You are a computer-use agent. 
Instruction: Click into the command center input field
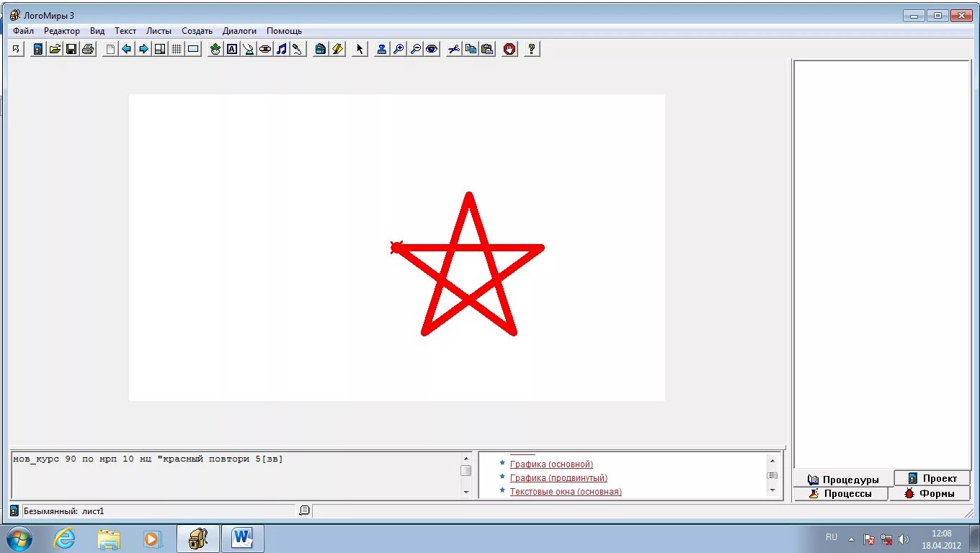click(x=235, y=474)
